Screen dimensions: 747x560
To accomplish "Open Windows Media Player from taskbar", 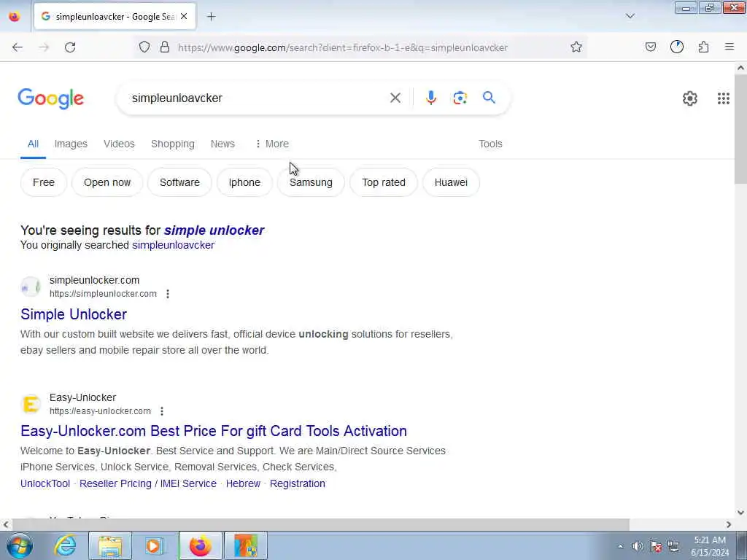I will 154,545.
